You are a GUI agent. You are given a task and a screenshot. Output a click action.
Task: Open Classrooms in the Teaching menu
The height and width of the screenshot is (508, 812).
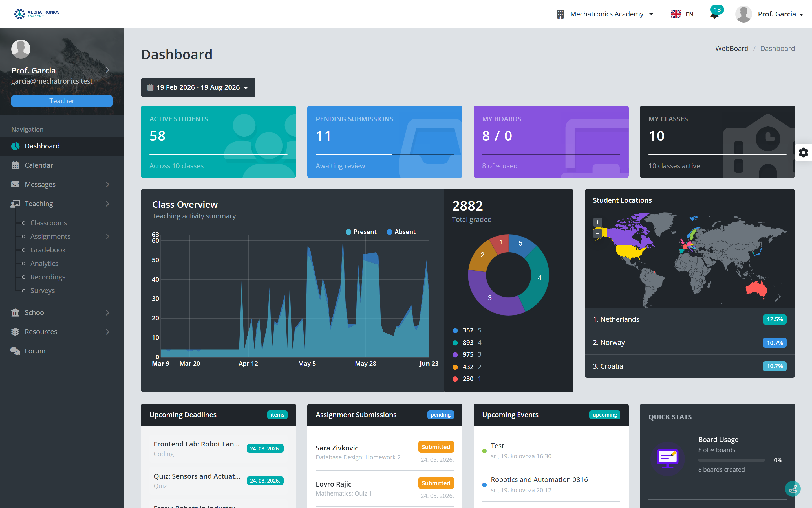coord(49,223)
